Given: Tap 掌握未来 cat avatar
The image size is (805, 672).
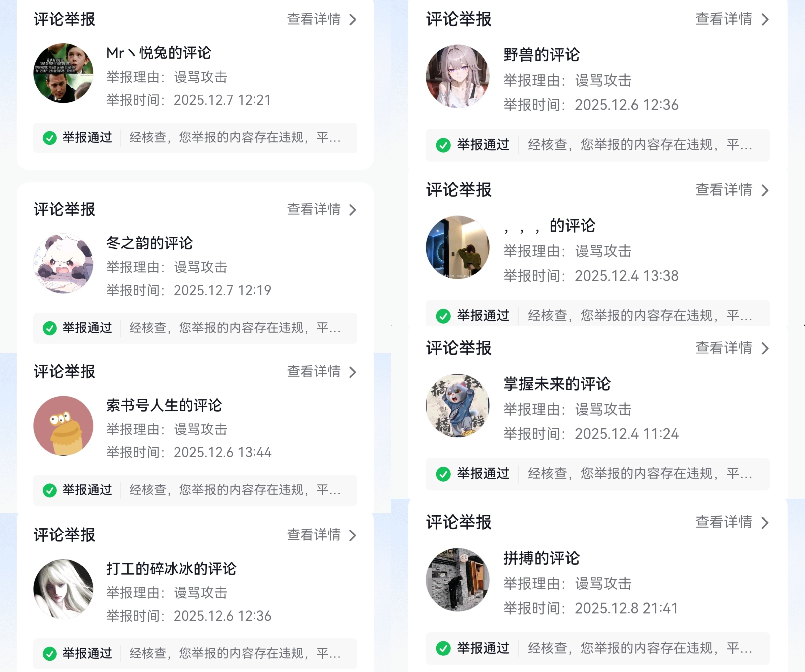Looking at the screenshot, I should (458, 406).
